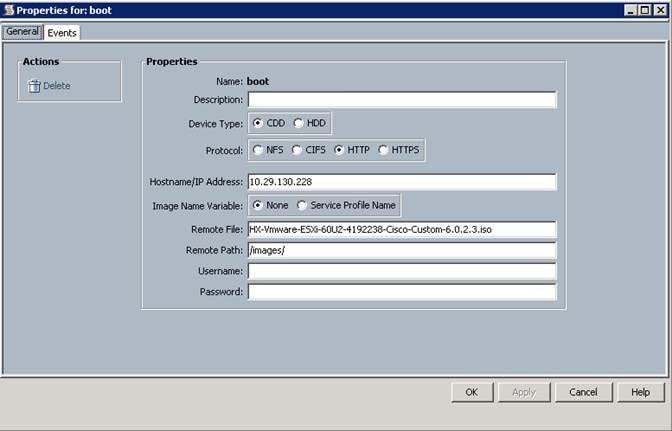The height and width of the screenshot is (431, 672).
Task: Click the Properties window title icon
Action: pos(9,10)
